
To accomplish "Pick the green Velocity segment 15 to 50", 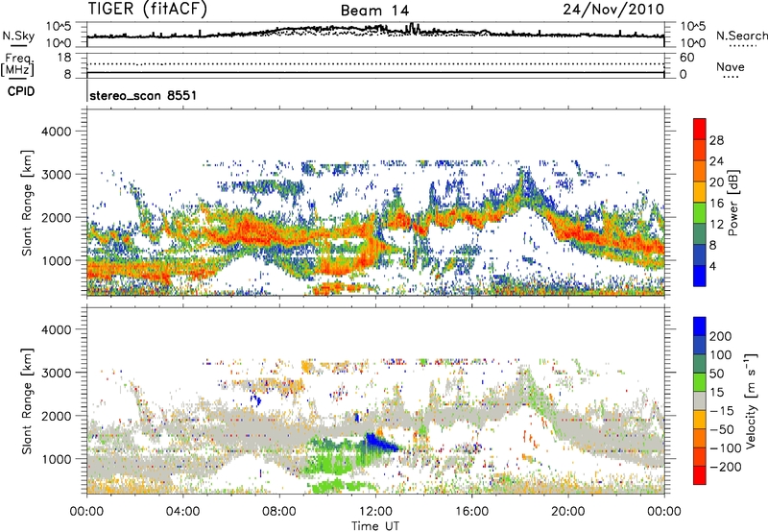I will pos(700,382).
